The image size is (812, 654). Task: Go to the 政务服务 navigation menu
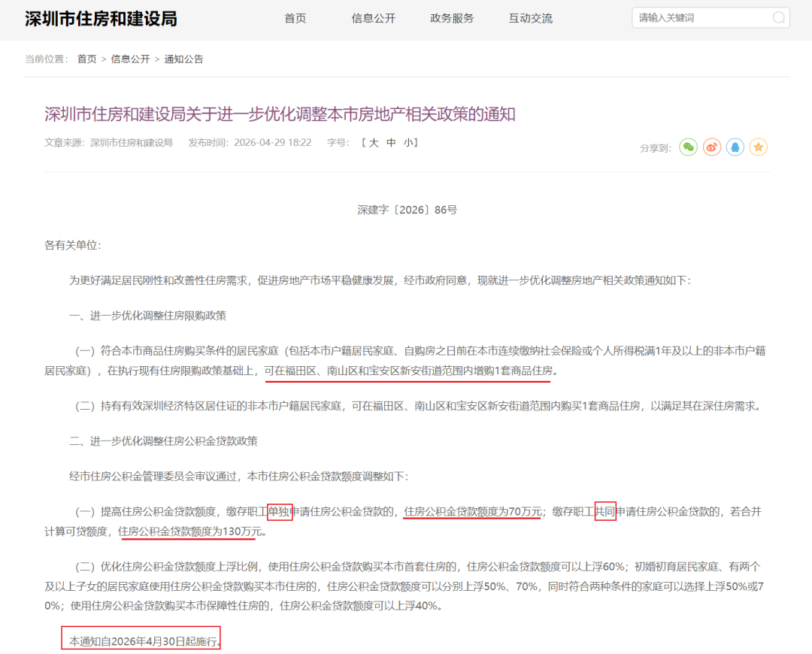click(x=452, y=19)
